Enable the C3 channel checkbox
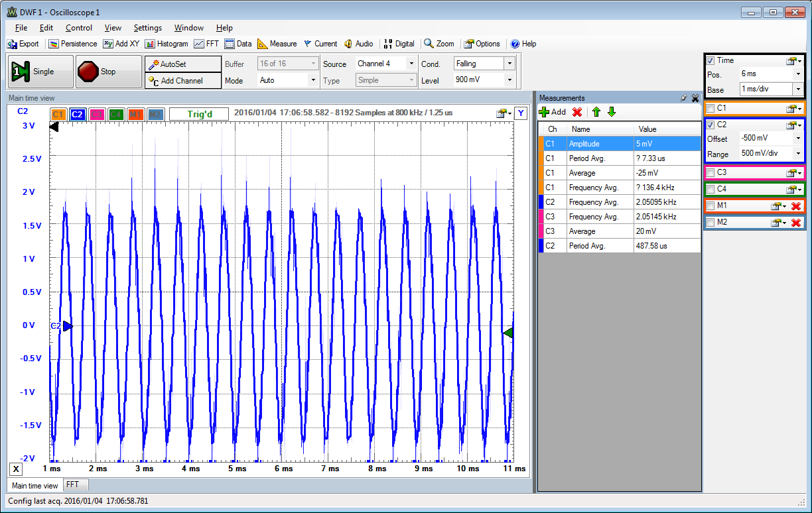The height and width of the screenshot is (513, 812). 710,173
